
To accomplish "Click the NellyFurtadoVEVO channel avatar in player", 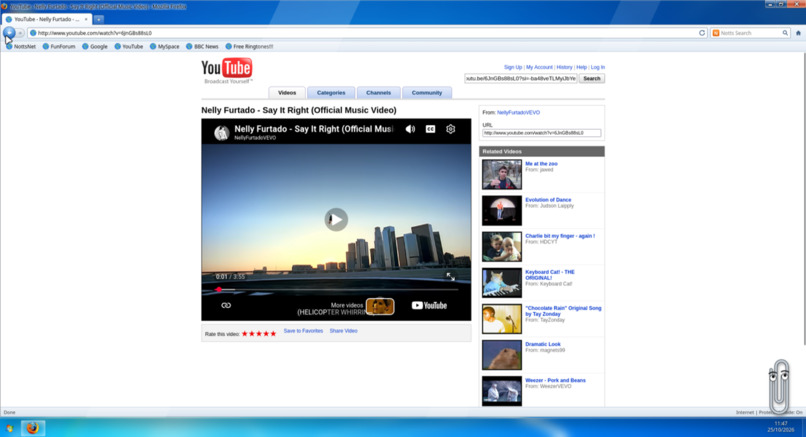I will pos(222,133).
